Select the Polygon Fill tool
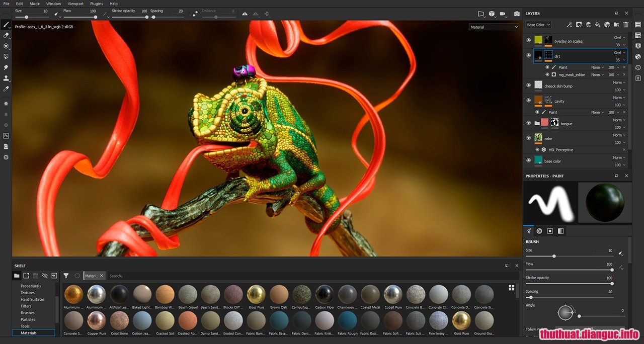This screenshot has width=644, height=344. pyautogui.click(x=6, y=57)
